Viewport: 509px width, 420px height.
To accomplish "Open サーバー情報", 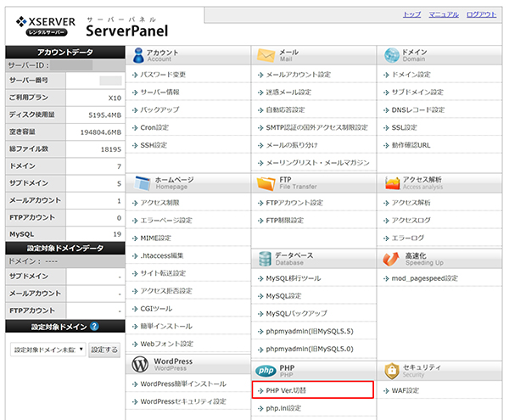I will pyautogui.click(x=159, y=92).
